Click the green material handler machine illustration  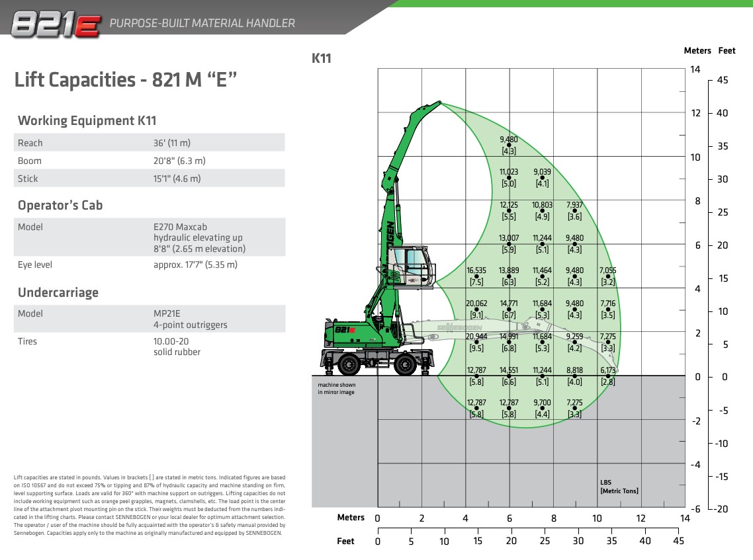pyautogui.click(x=380, y=239)
